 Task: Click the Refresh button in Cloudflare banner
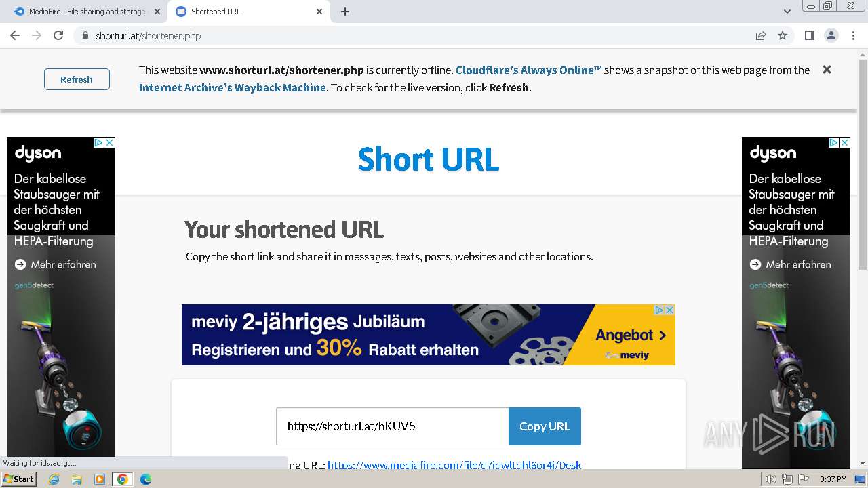[x=77, y=79]
